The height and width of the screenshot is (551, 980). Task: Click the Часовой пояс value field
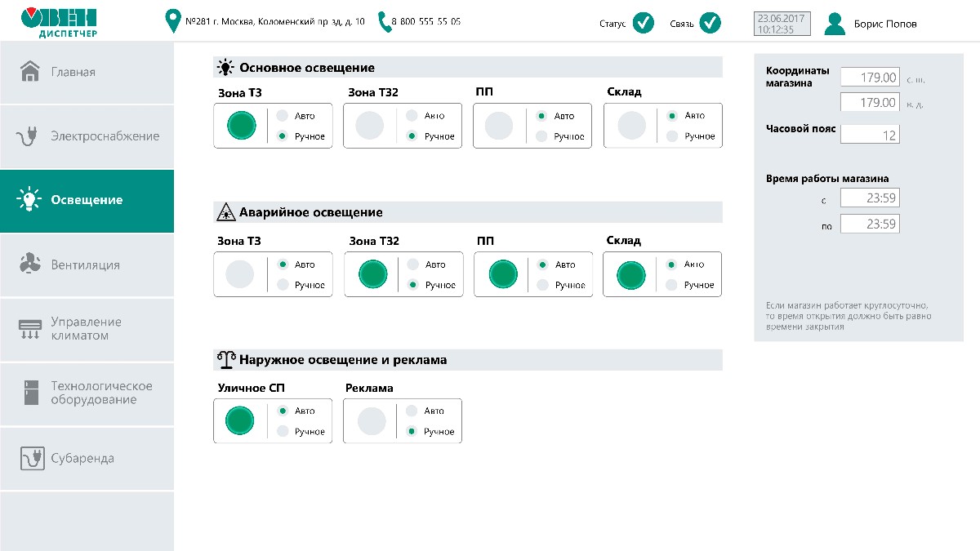click(870, 134)
